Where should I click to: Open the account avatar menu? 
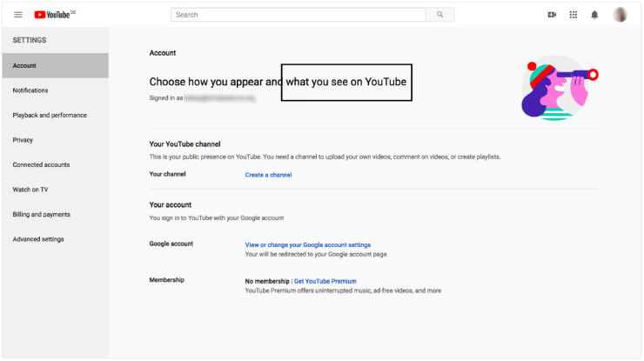click(621, 15)
